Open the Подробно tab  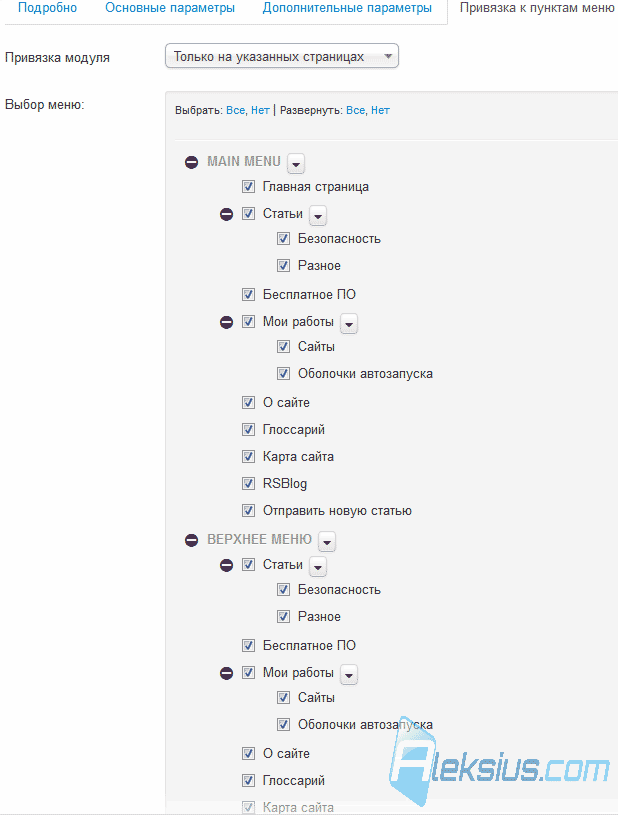(x=47, y=8)
